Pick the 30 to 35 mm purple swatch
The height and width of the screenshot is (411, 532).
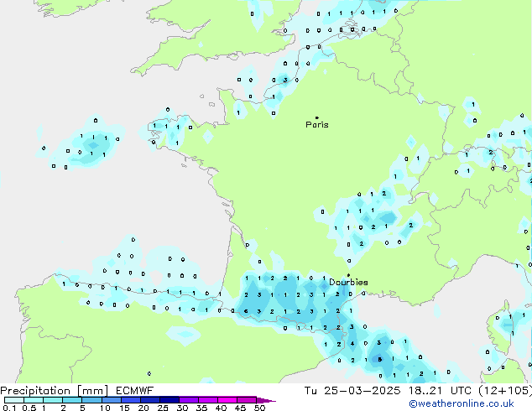(x=189, y=400)
